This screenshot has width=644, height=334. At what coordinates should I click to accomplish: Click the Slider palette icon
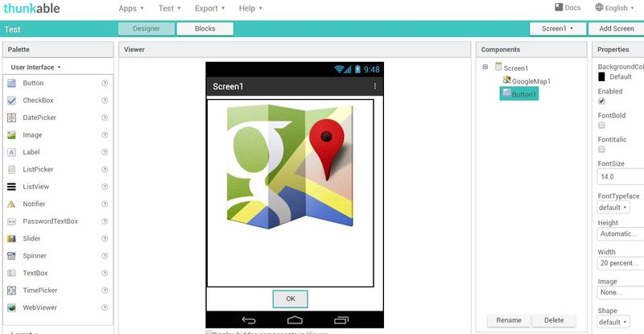coord(11,239)
